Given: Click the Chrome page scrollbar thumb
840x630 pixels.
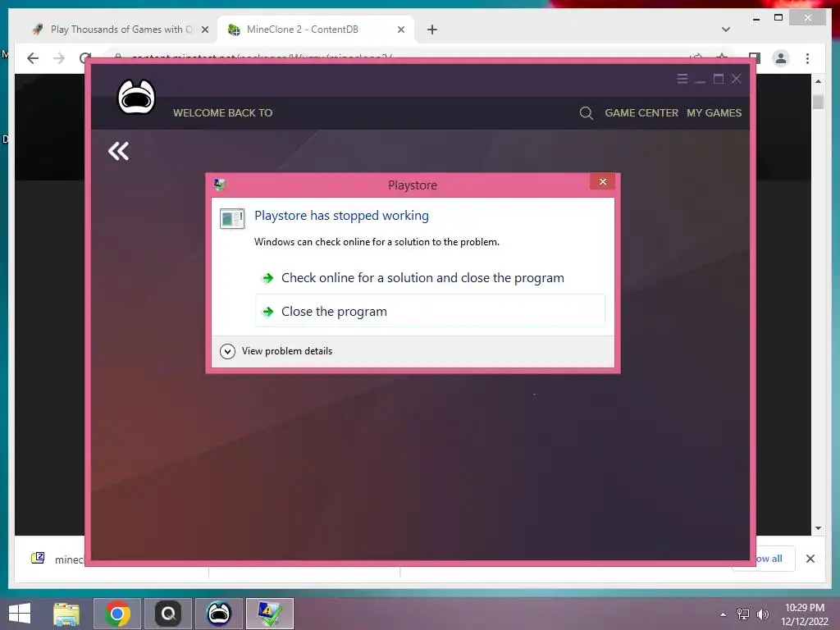Looking at the screenshot, I should pyautogui.click(x=818, y=102).
